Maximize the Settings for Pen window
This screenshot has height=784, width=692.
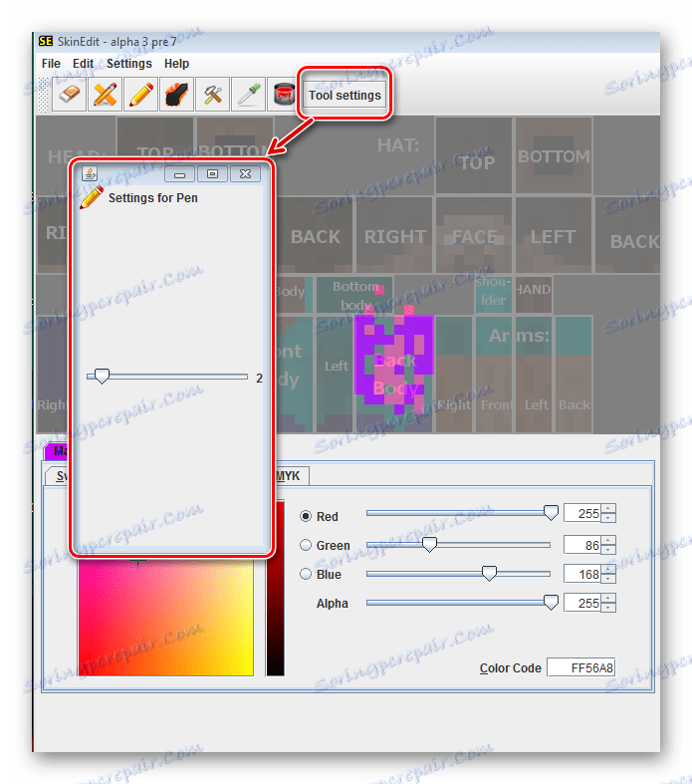[212, 174]
